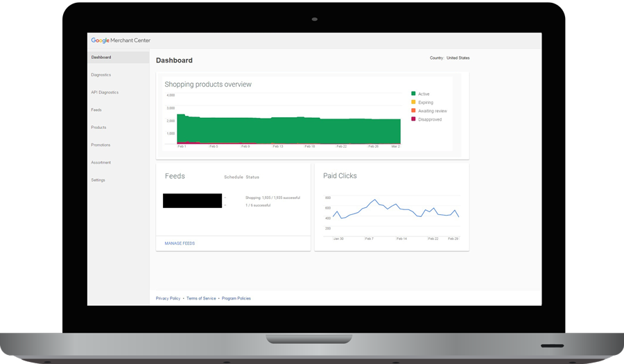
Task: Click the red Disapproved legend swatch
Action: [413, 119]
